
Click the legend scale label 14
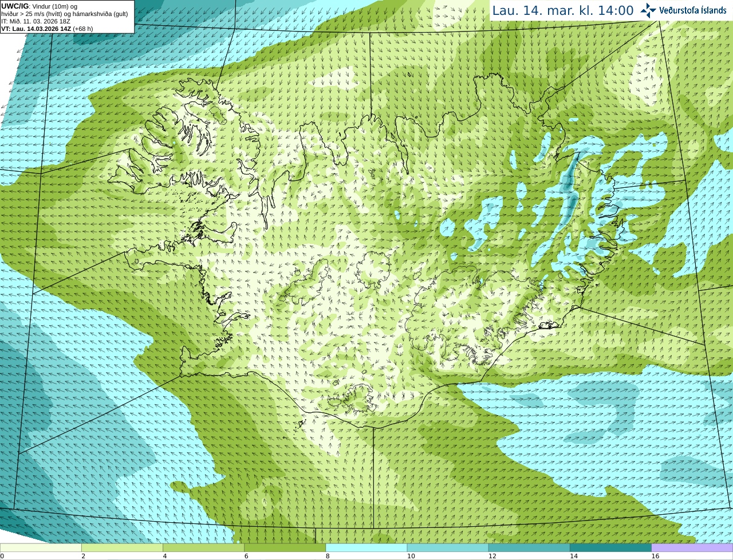pyautogui.click(x=574, y=556)
